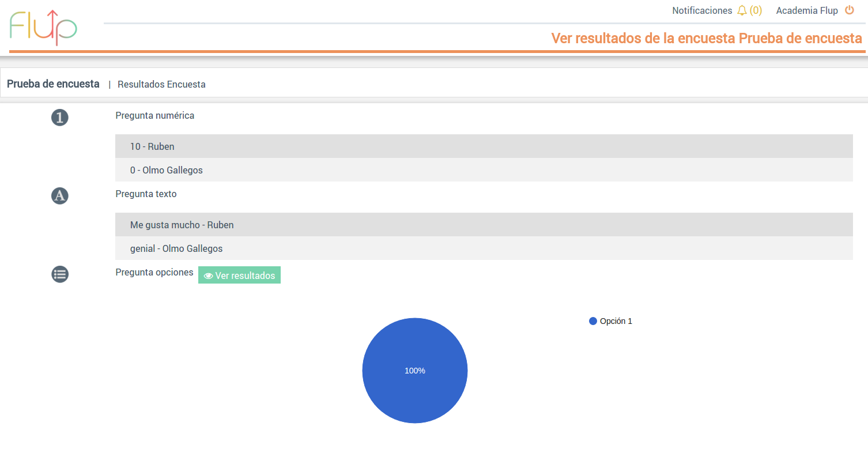This screenshot has height=468, width=868.
Task: Click the Pregunta opciones heading
Action: pos(154,272)
